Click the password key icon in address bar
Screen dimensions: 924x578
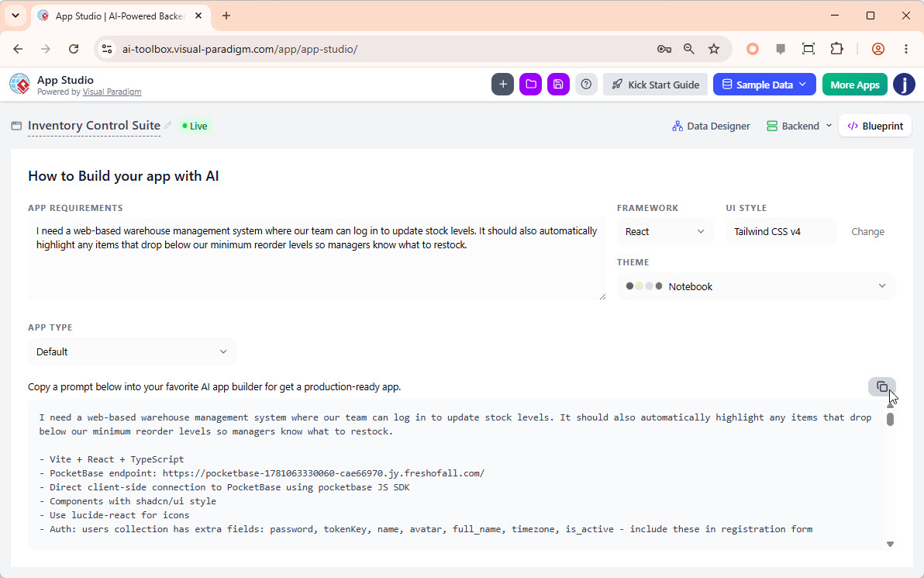click(x=664, y=49)
